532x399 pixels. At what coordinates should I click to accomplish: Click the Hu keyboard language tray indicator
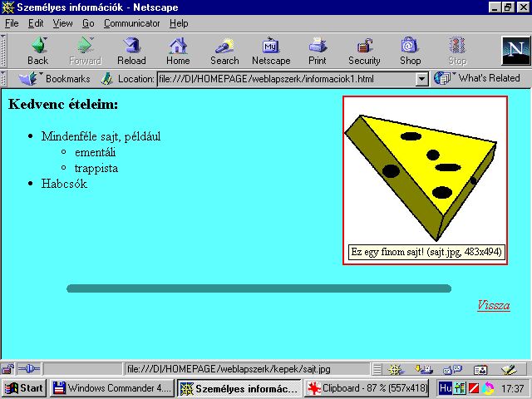[446, 388]
